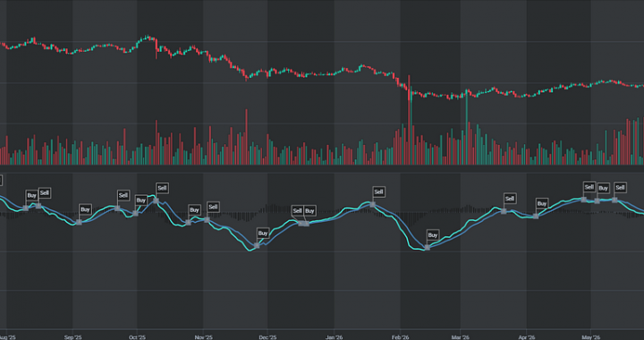Click the Buy marker in mid-August '25
Viewport: 644px width, 340px height.
pyautogui.click(x=32, y=195)
